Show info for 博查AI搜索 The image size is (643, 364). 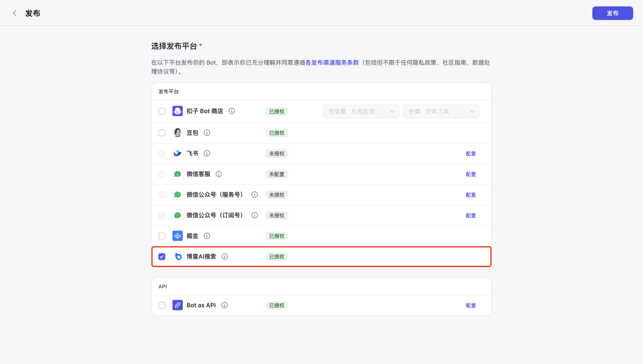(x=224, y=256)
